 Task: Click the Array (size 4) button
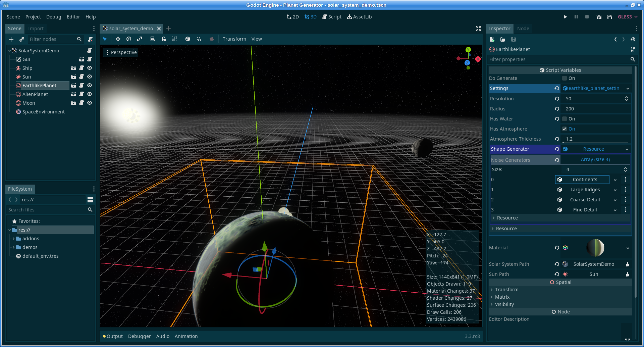tap(595, 159)
